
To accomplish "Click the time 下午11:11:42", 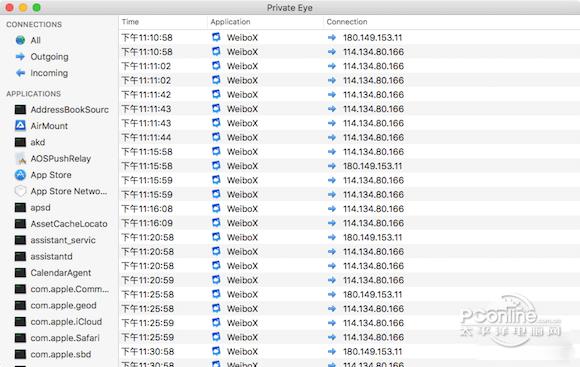I will click(x=146, y=95).
